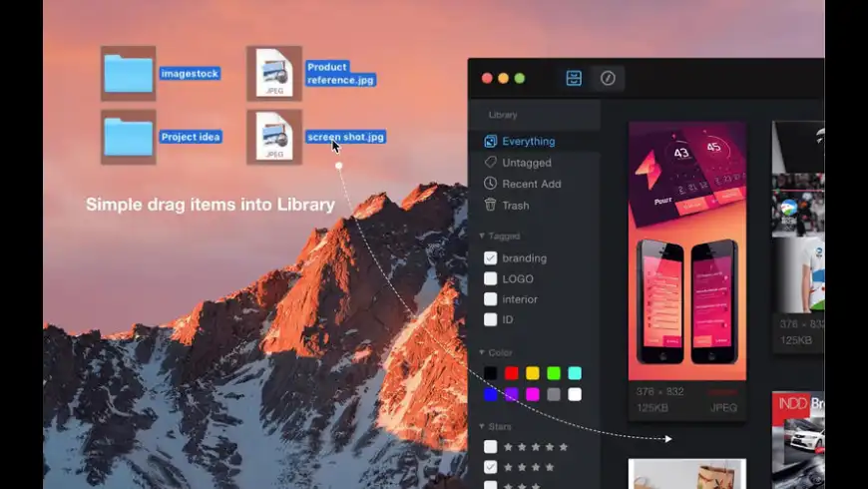Viewport: 868px width, 489px height.
Task: Click the Trash bin icon
Action: (491, 205)
